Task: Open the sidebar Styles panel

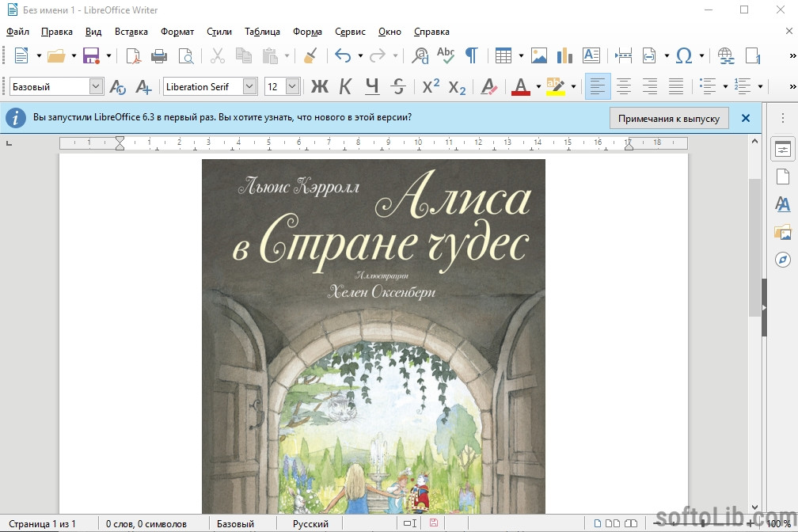Action: (783, 204)
